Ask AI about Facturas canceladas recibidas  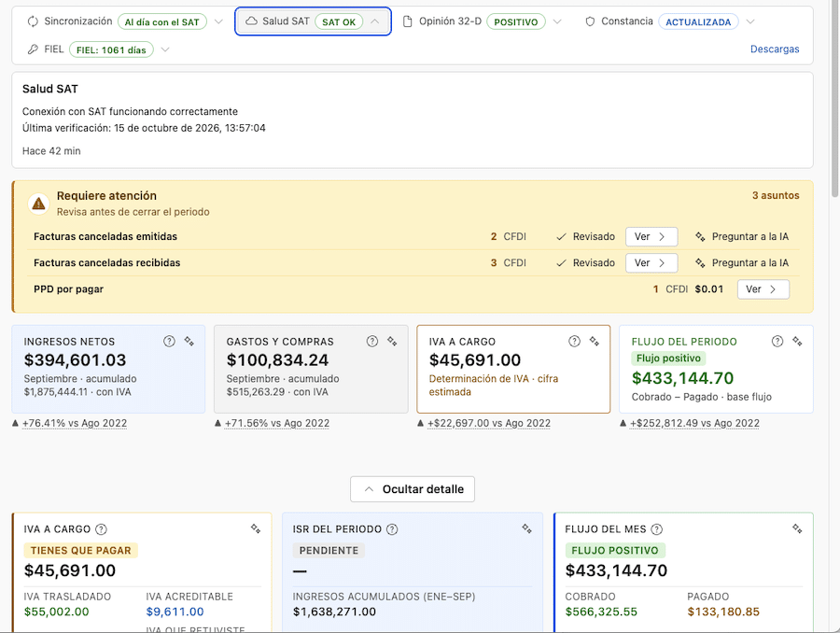pyautogui.click(x=742, y=263)
